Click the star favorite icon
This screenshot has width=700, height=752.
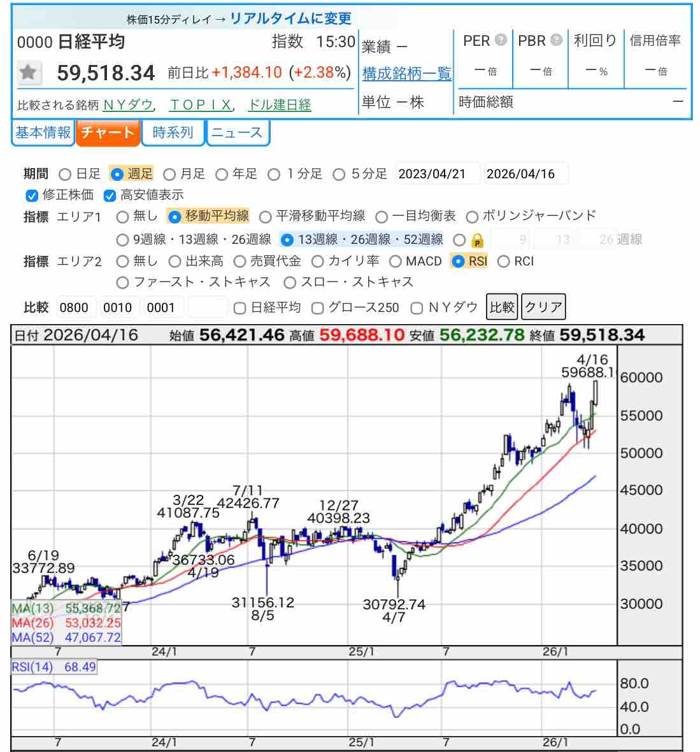click(28, 73)
